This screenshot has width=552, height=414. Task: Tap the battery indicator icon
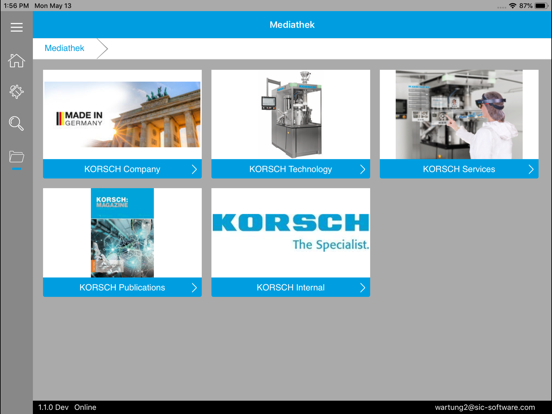541,6
